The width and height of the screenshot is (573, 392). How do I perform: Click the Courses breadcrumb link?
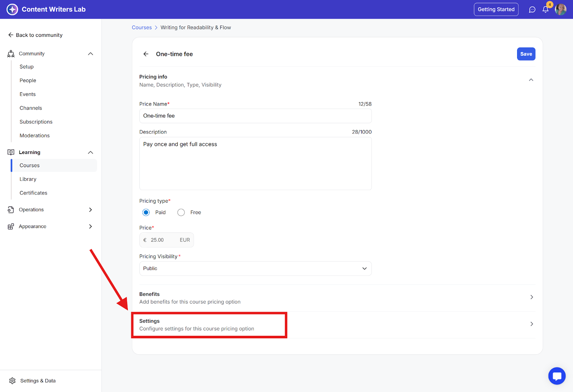(x=141, y=28)
